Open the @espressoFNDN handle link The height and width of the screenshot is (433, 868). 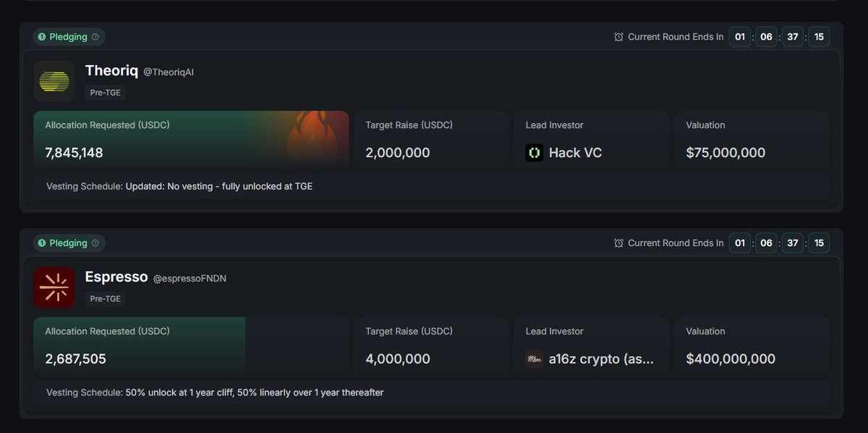190,279
